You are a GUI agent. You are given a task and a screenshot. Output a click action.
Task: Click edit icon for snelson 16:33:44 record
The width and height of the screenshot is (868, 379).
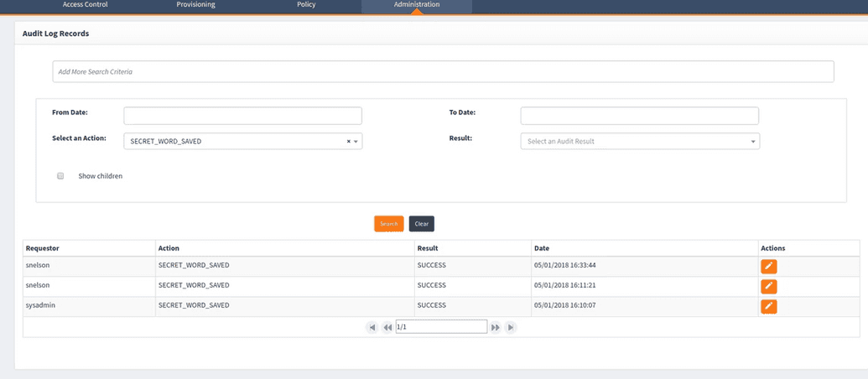click(768, 267)
